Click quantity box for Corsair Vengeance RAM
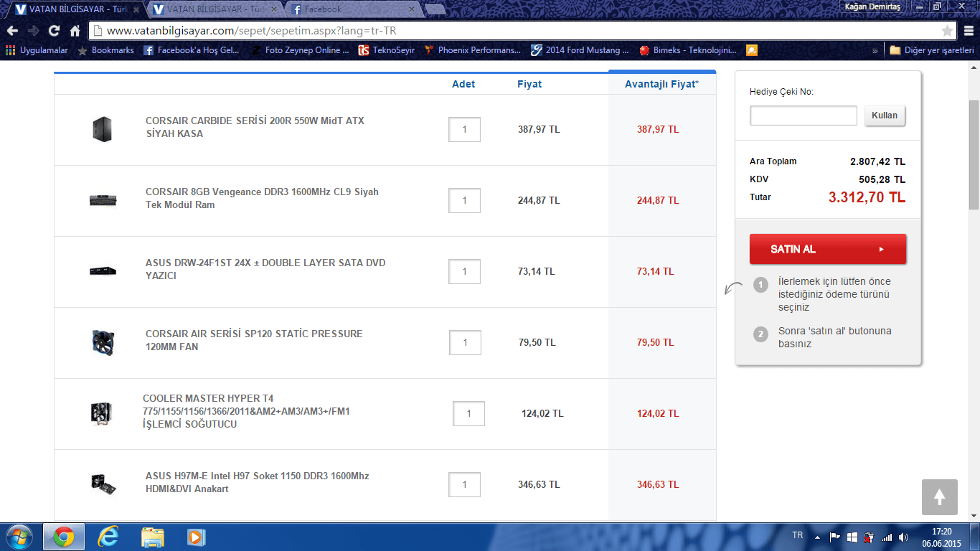The width and height of the screenshot is (980, 551). (x=464, y=200)
